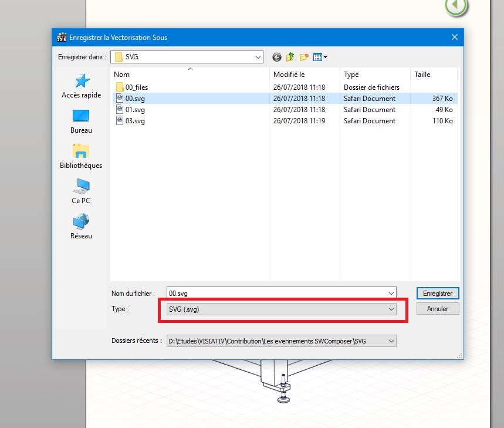Click the go back navigation icon
Screen dimensions: 504x428
[276, 57]
